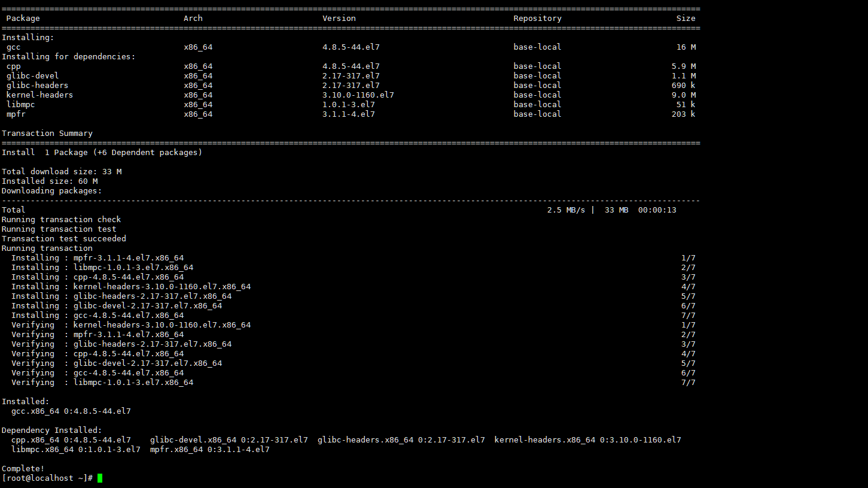Click the 'Downloading packages:' line
868x488 pixels.
pyautogui.click(x=52, y=190)
